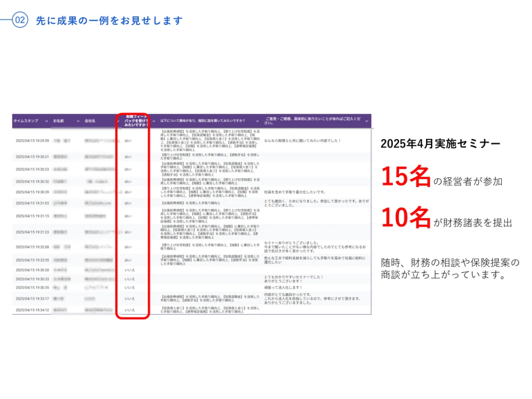
Task: Select timestamp cell 2025/04/15 19:33:17
Action: [x=32, y=299]
